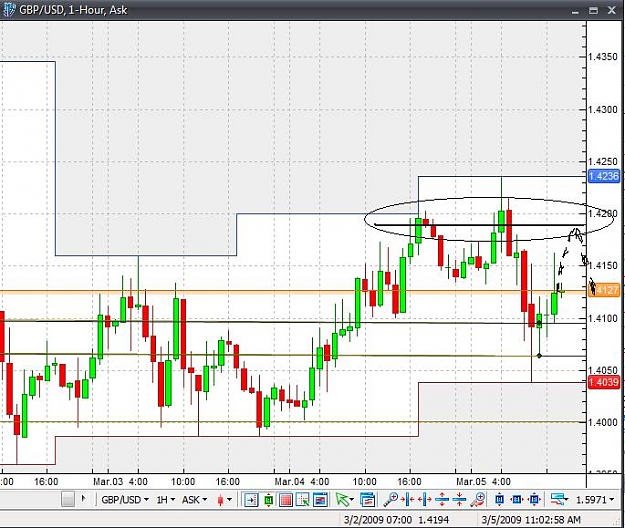Click the 1.4300 price axis label

tap(603, 110)
